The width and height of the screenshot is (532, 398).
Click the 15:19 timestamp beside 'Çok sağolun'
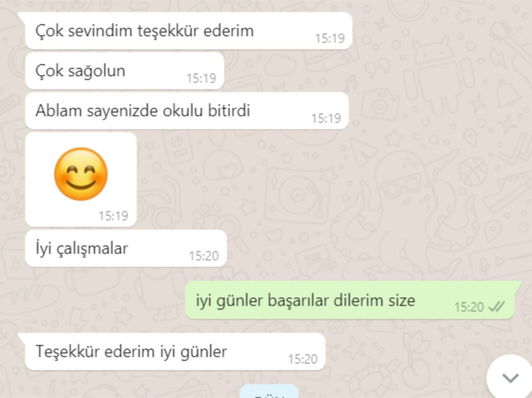click(201, 78)
